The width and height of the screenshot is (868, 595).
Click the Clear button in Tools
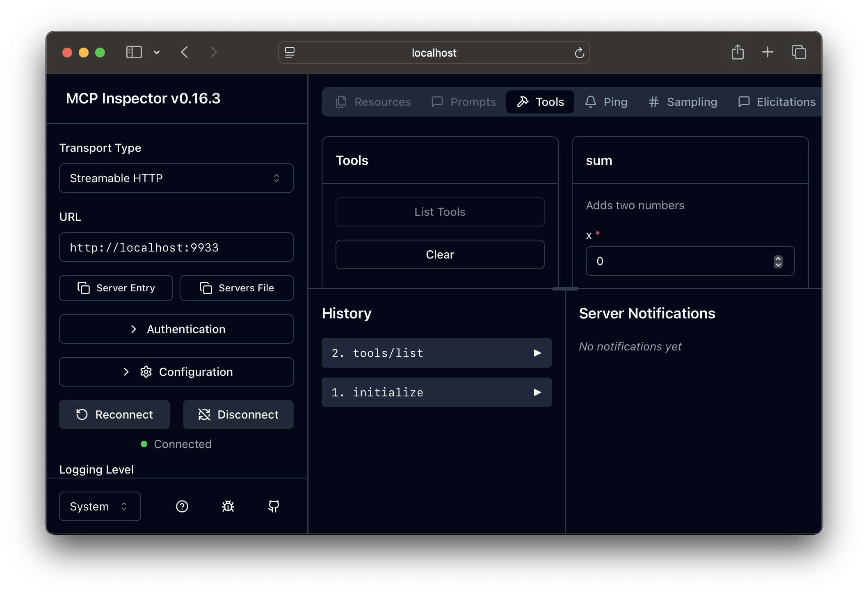[x=440, y=254]
